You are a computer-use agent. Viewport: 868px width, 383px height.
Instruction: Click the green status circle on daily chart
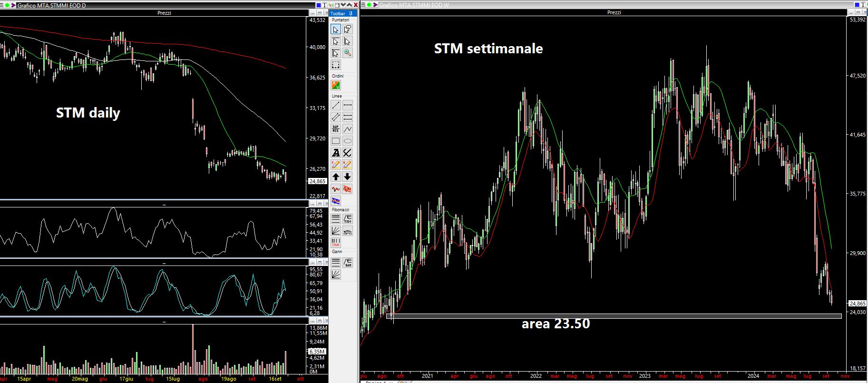(7, 5)
